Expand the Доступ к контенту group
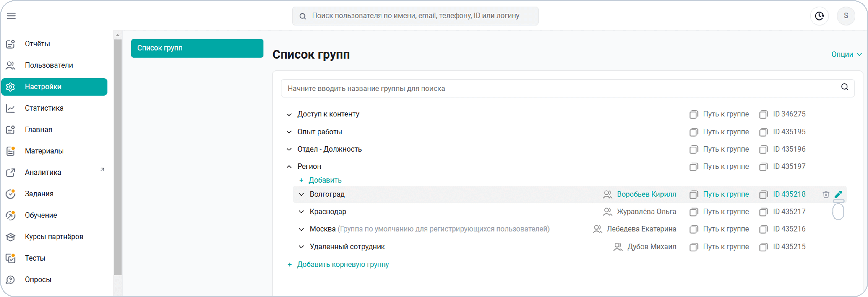Viewport: 868px width, 297px height. [x=289, y=114]
